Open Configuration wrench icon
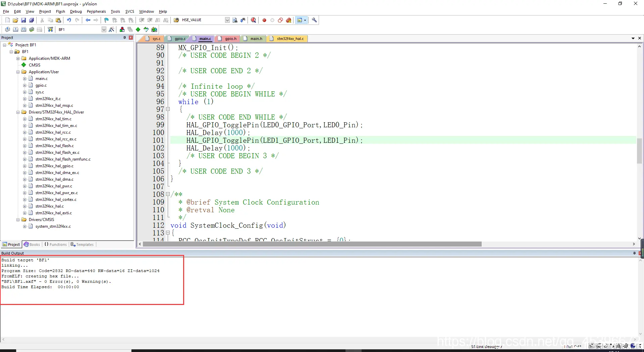Screen dimensions: 644x352 tap(314, 20)
